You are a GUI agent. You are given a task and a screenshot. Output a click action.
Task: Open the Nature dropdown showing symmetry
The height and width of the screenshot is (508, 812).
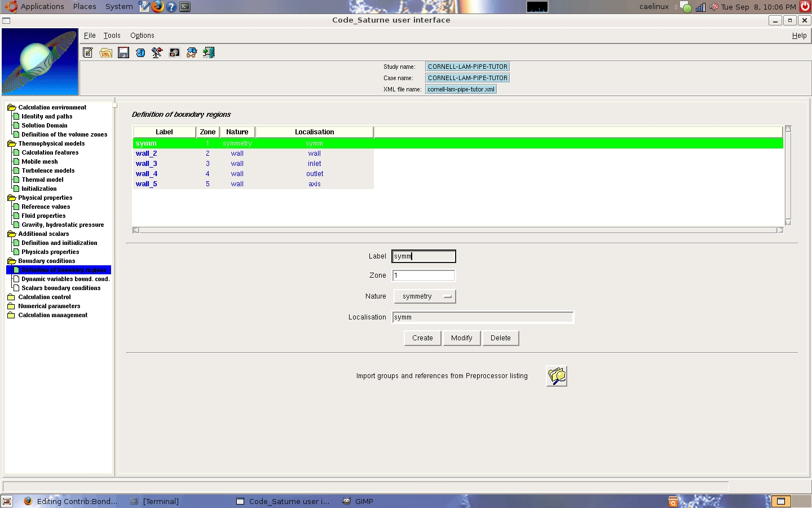(425, 296)
